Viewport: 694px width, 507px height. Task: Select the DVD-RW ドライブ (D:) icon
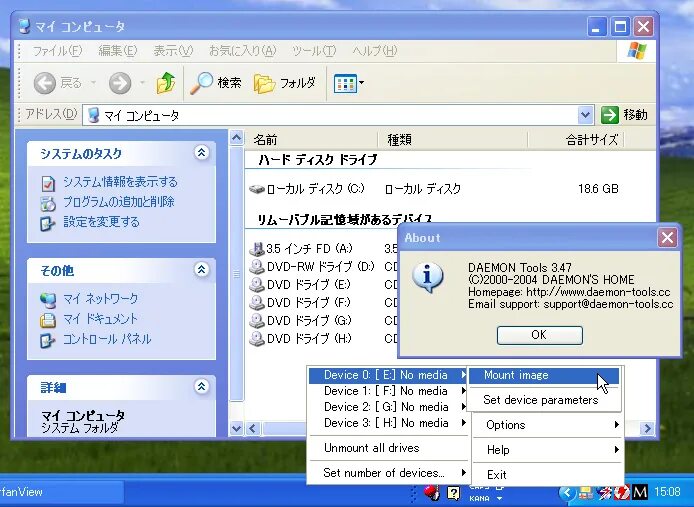(257, 267)
